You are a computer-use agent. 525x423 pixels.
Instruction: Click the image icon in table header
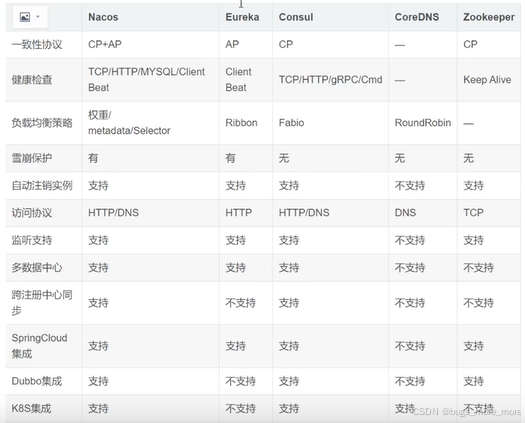coord(25,17)
